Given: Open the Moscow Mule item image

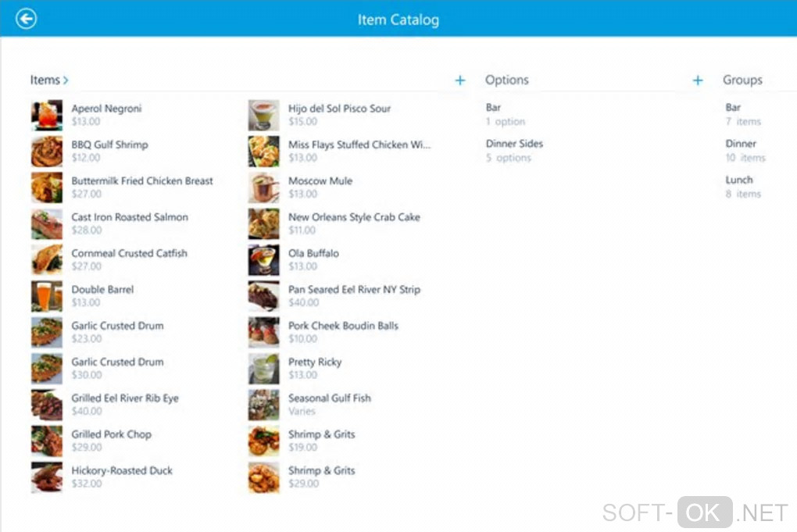Looking at the screenshot, I should pos(263,187).
